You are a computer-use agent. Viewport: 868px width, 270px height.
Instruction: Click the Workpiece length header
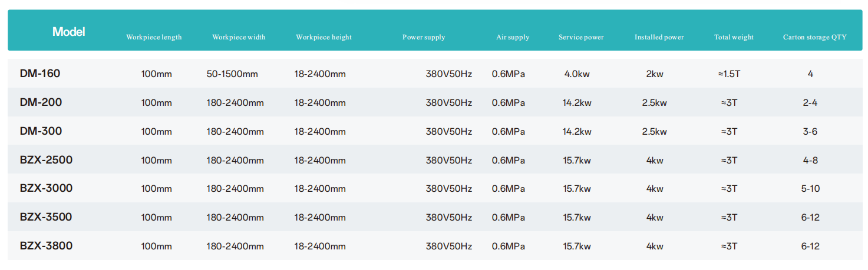coord(154,37)
